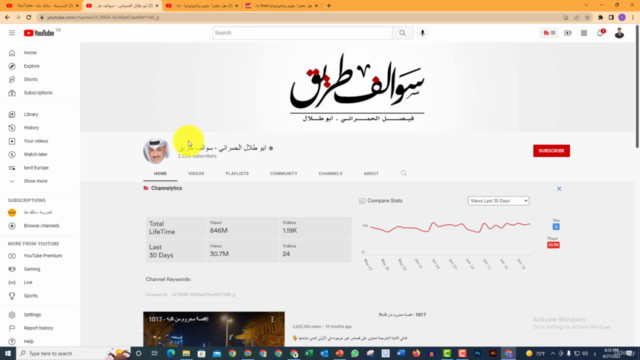Viewport: 640px width, 360px height.
Task: Click the Them red stats badge
Action: 553,245
